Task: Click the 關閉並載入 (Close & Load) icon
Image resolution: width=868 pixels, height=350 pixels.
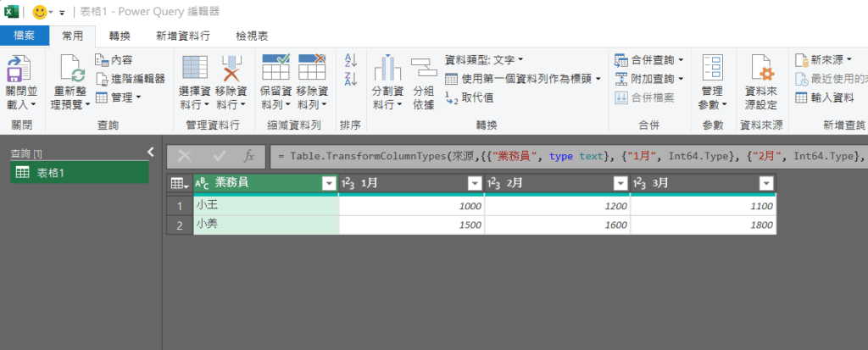Action: [x=19, y=69]
